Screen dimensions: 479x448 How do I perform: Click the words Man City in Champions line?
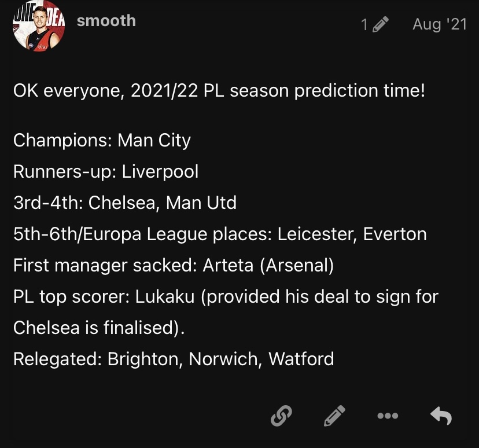coord(154,140)
